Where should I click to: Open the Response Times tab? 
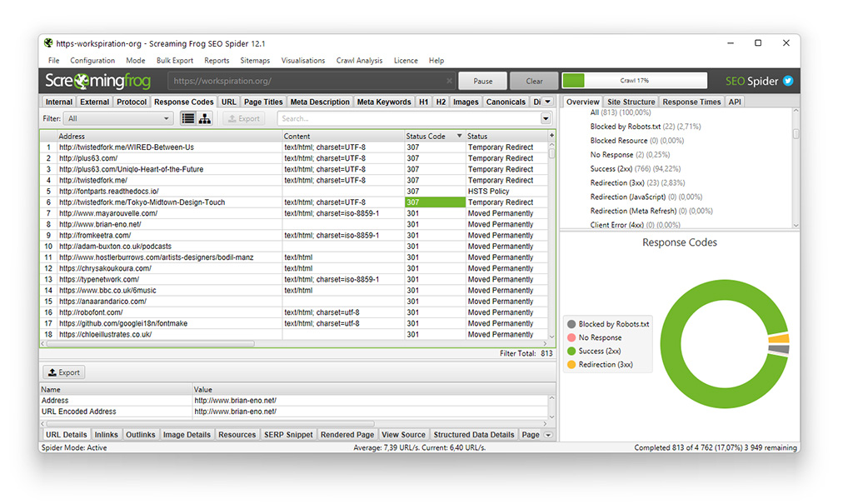[691, 102]
